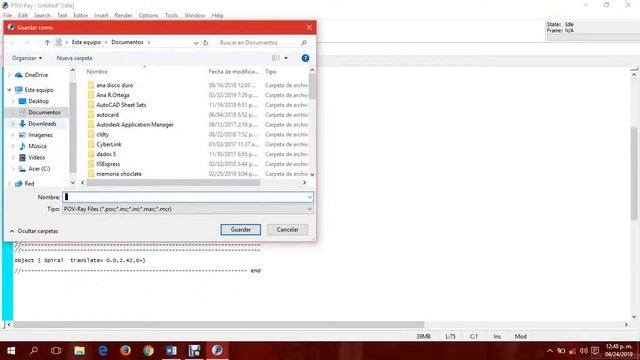Open the dialog help question-mark icon
The height and width of the screenshot is (360, 640).
305,58
